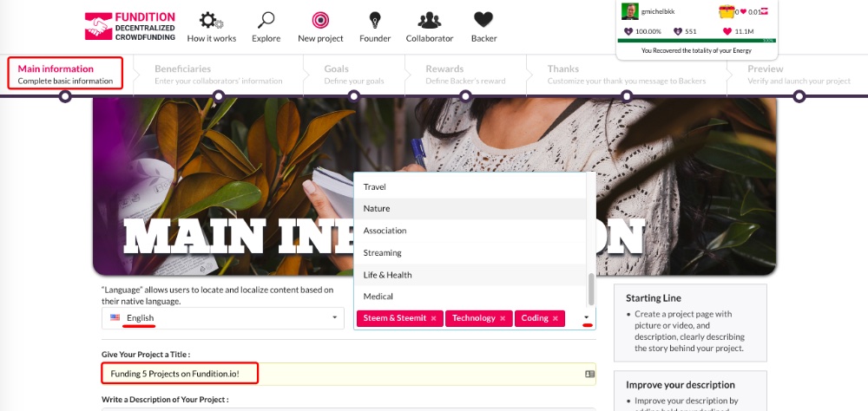
Task: Go to the Beneficiaries step
Action: tap(218, 75)
